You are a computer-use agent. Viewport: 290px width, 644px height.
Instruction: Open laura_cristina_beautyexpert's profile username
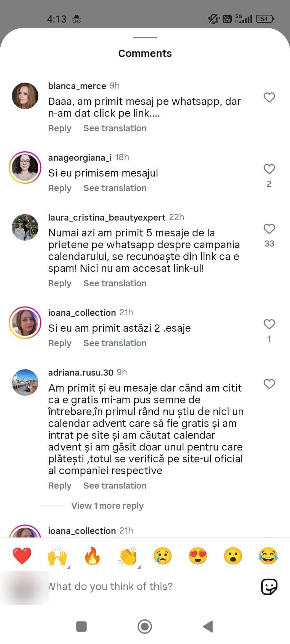click(107, 217)
